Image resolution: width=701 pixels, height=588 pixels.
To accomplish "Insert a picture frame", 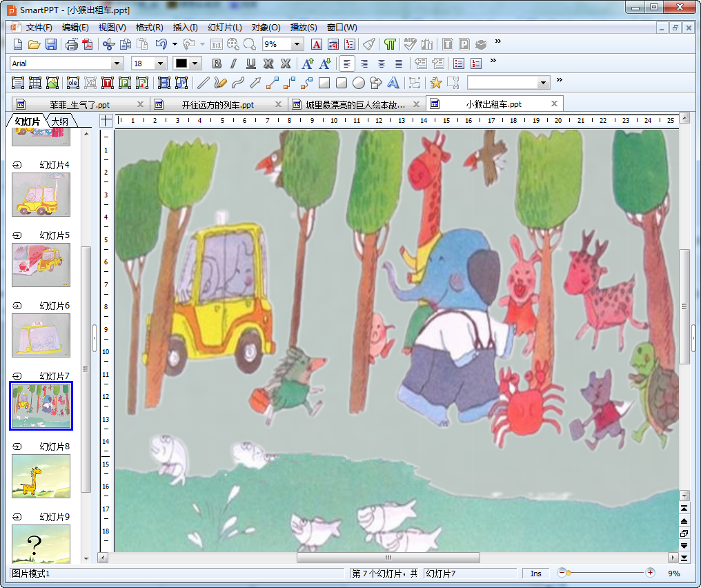I will [52, 83].
